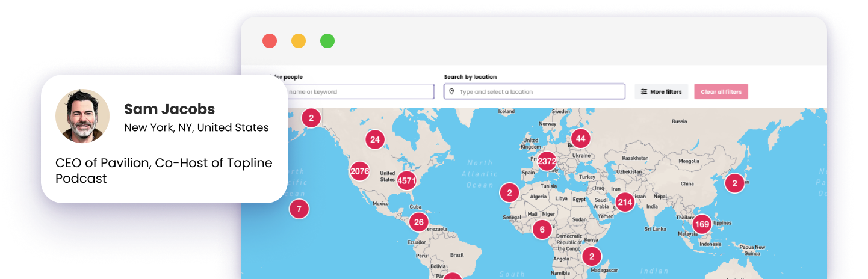Click the 24 cluster marker over Canada
This screenshot has height=279, width=868.
click(x=375, y=139)
